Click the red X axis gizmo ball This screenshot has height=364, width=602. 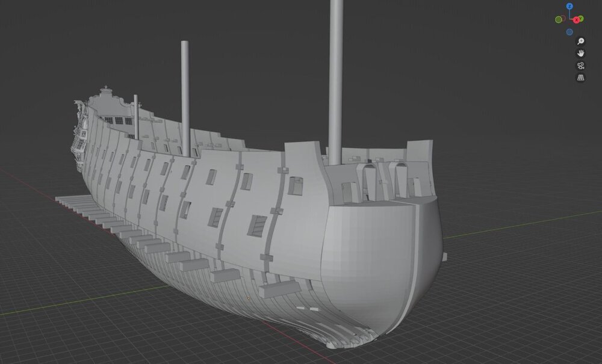tap(576, 20)
